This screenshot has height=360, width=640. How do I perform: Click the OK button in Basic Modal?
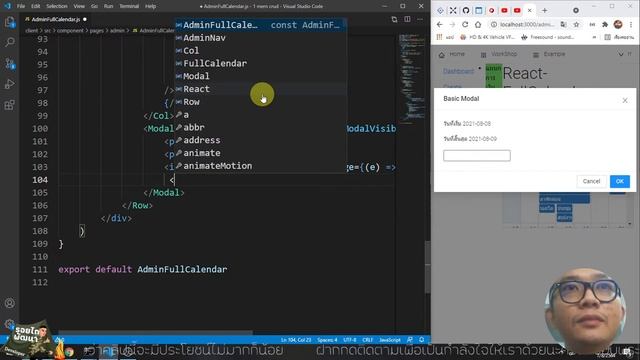[x=620, y=181]
